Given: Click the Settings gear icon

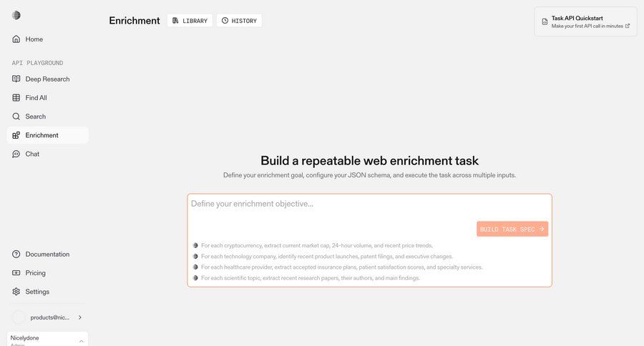Looking at the screenshot, I should pyautogui.click(x=16, y=292).
